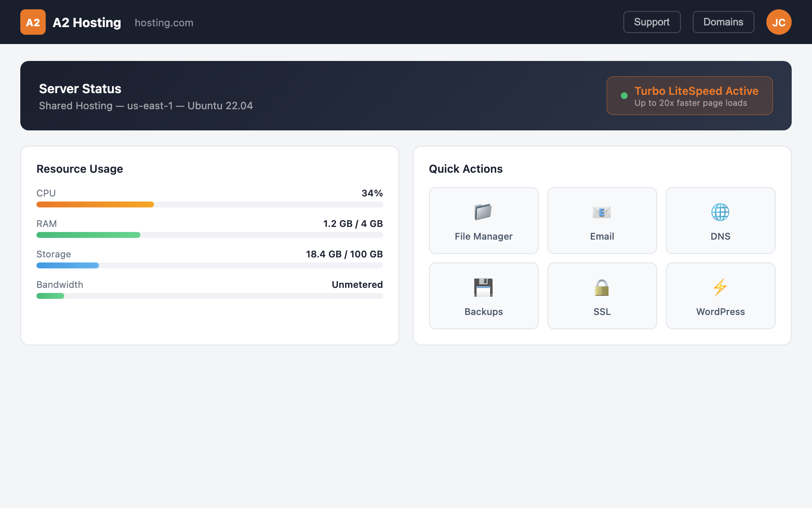This screenshot has height=508, width=812.
Task: Open the File Manager folder icon
Action: [x=483, y=212]
